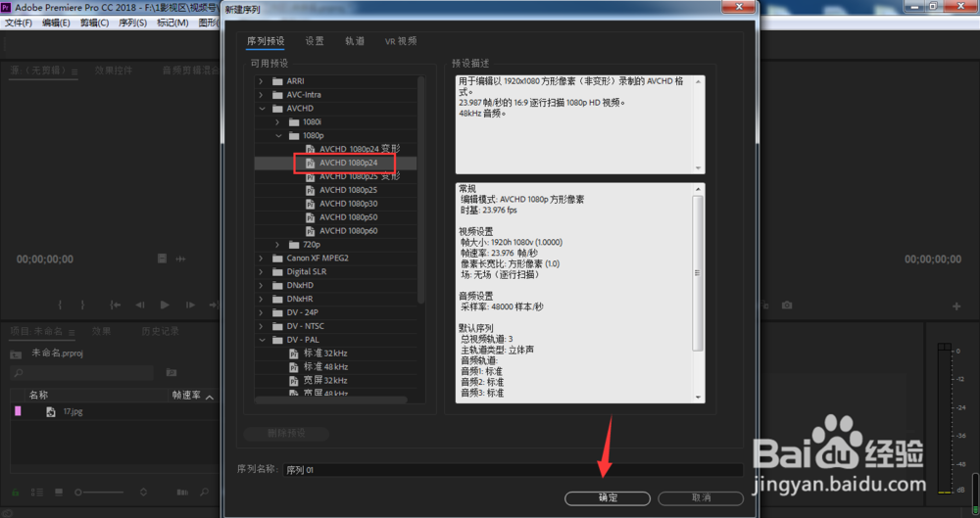Open the 文件(F) menu

coord(18,23)
